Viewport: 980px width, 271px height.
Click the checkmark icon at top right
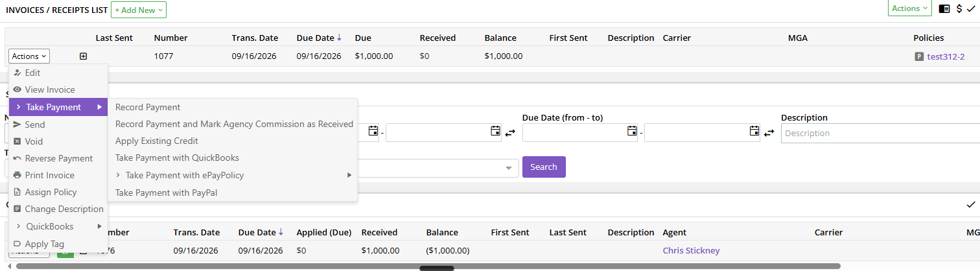coord(970,9)
